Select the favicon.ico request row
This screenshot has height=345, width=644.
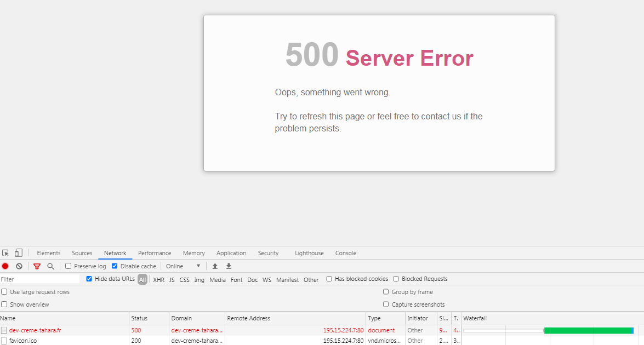[x=322, y=341]
